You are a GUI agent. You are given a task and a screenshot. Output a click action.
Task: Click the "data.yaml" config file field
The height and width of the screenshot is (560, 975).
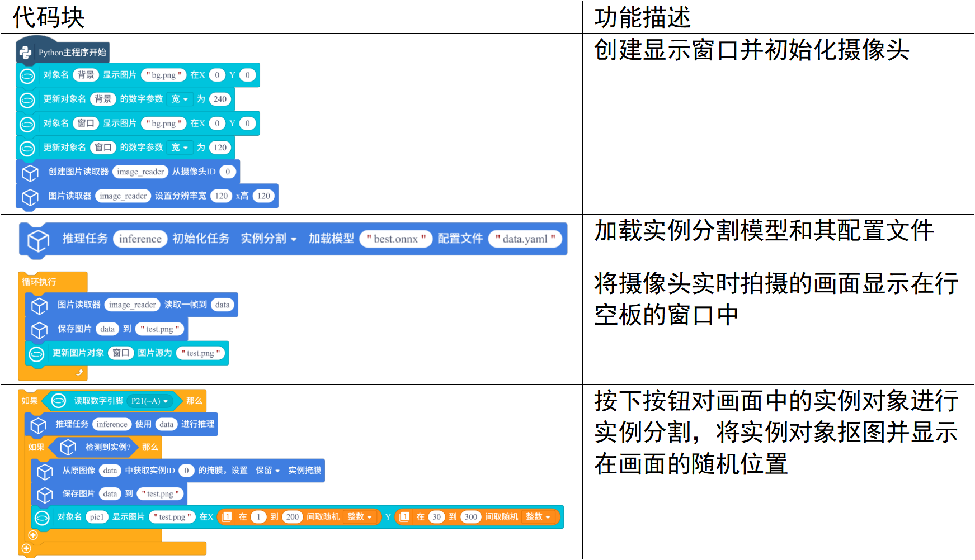click(525, 239)
